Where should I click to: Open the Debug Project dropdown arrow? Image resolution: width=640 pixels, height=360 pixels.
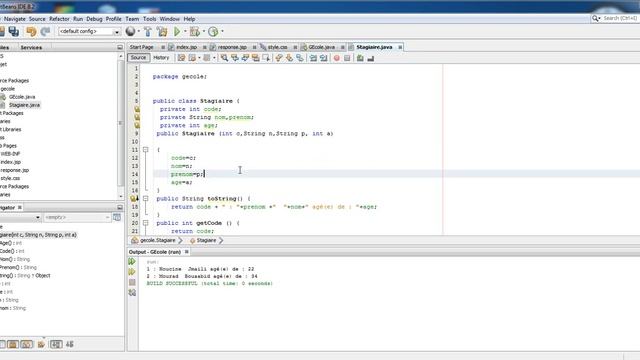pyautogui.click(x=203, y=31)
